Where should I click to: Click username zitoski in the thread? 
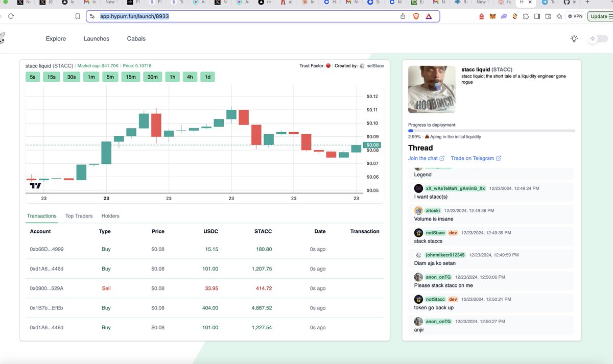(x=433, y=210)
